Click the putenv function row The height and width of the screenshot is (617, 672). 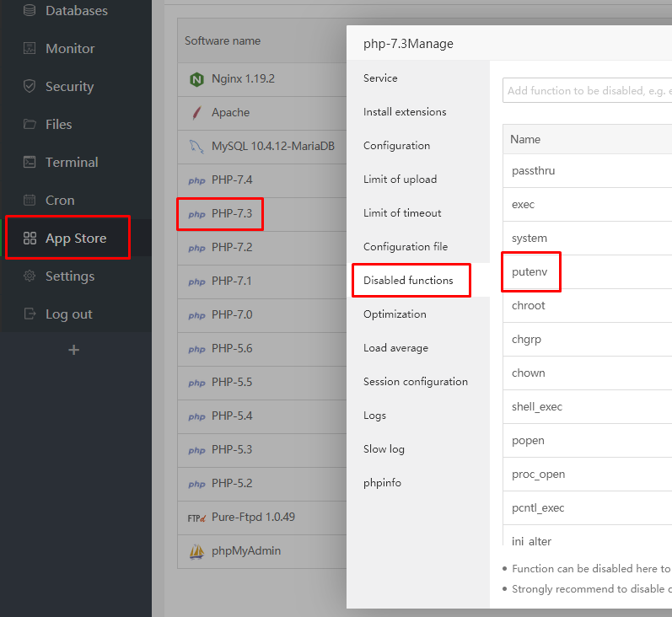pyautogui.click(x=587, y=271)
